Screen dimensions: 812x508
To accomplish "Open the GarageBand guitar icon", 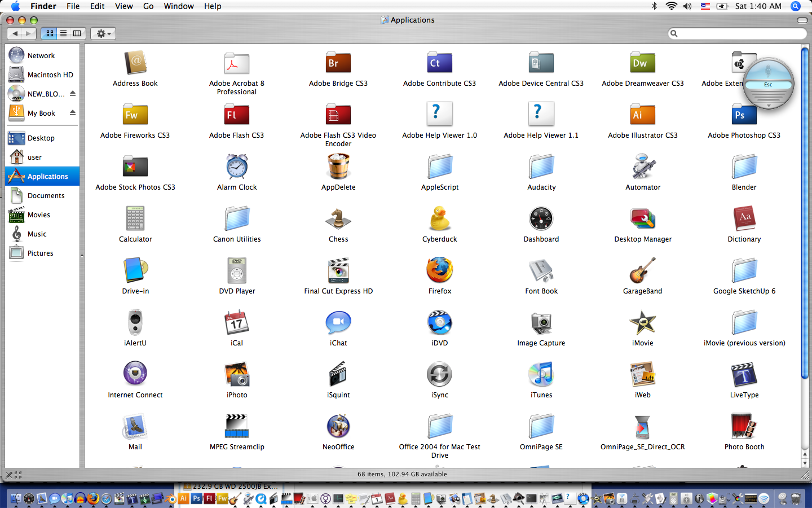I will pyautogui.click(x=643, y=271).
